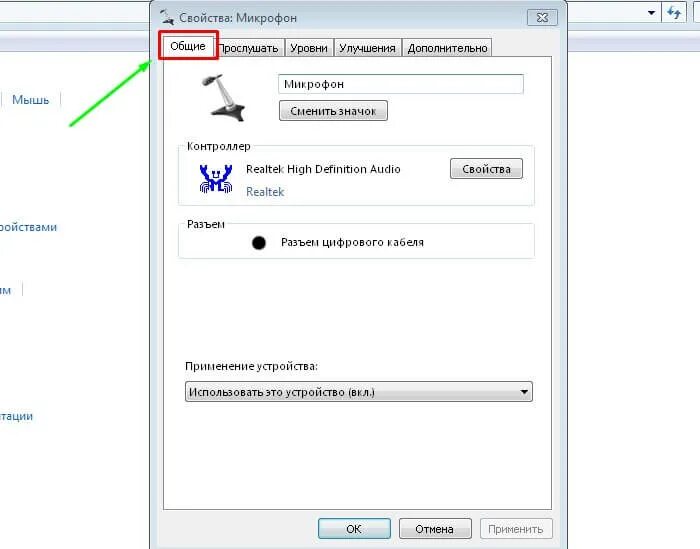This screenshot has width=700, height=549.
Task: Switch to the Общие tab
Action: [x=188, y=46]
